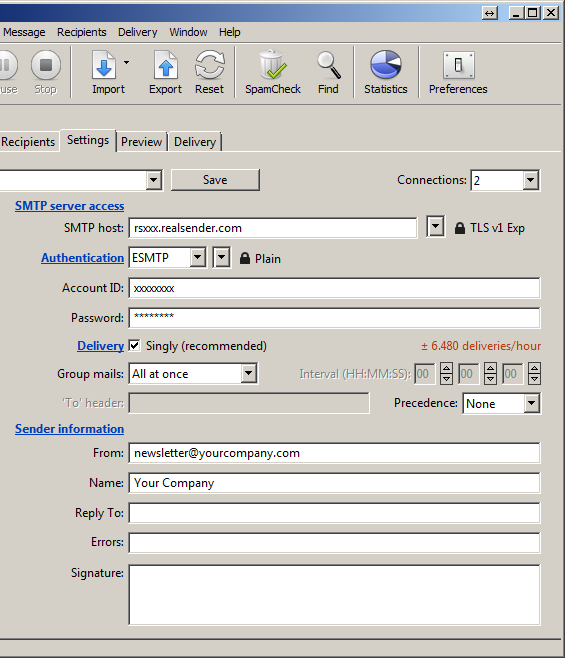The image size is (565, 658).
Task: Click the Export toolbar icon
Action: (x=166, y=65)
